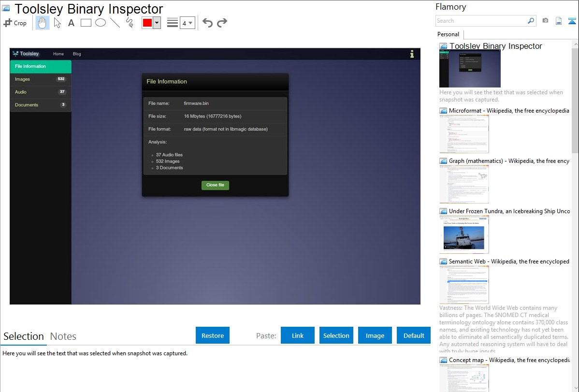
Task: Open the Under Frozen Tundra snapshot thumbnail
Action: click(x=464, y=234)
